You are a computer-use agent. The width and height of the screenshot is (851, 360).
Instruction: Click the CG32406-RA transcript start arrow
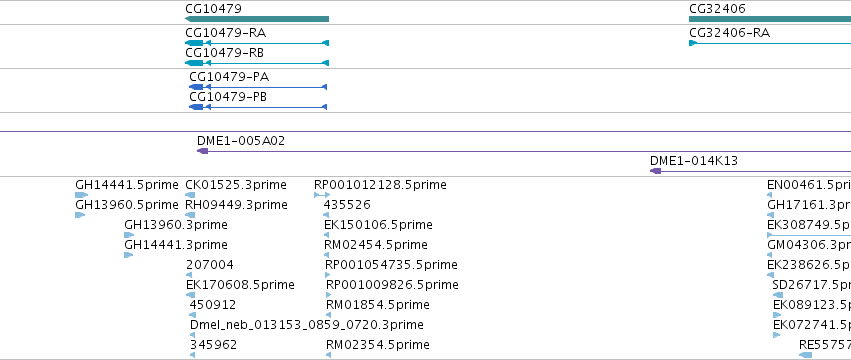(693, 43)
